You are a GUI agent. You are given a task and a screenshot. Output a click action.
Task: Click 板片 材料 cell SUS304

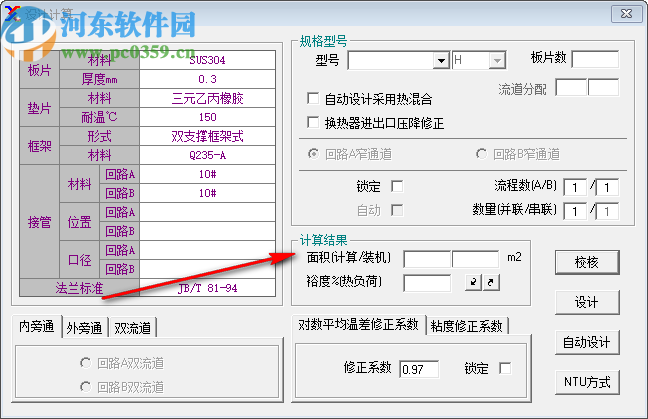pyautogui.click(x=207, y=60)
